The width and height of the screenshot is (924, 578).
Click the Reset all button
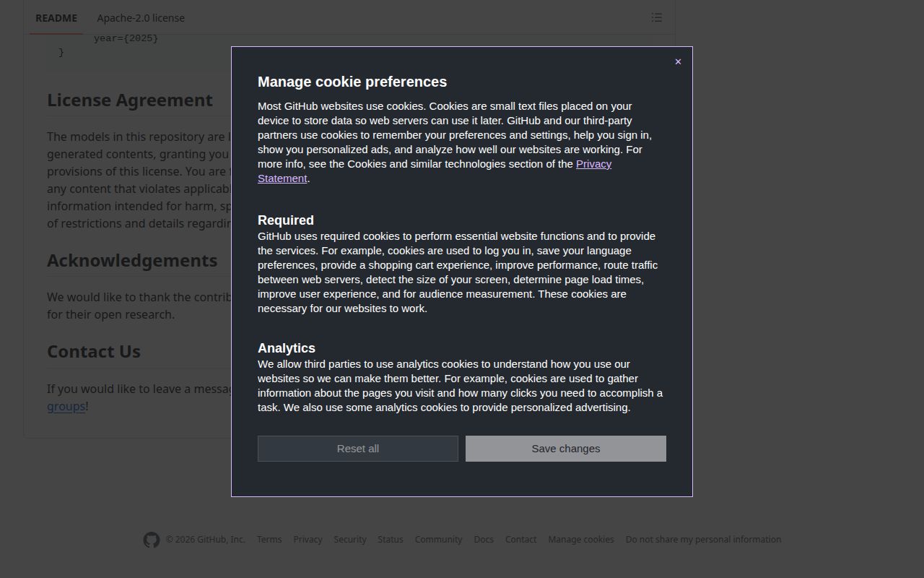[358, 449]
